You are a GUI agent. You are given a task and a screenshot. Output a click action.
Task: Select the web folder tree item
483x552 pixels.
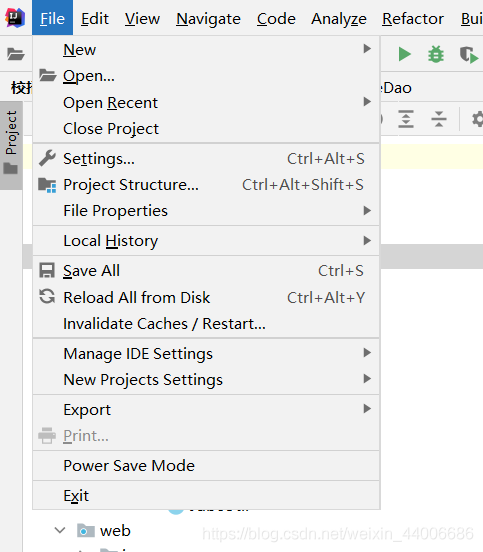click(x=115, y=531)
